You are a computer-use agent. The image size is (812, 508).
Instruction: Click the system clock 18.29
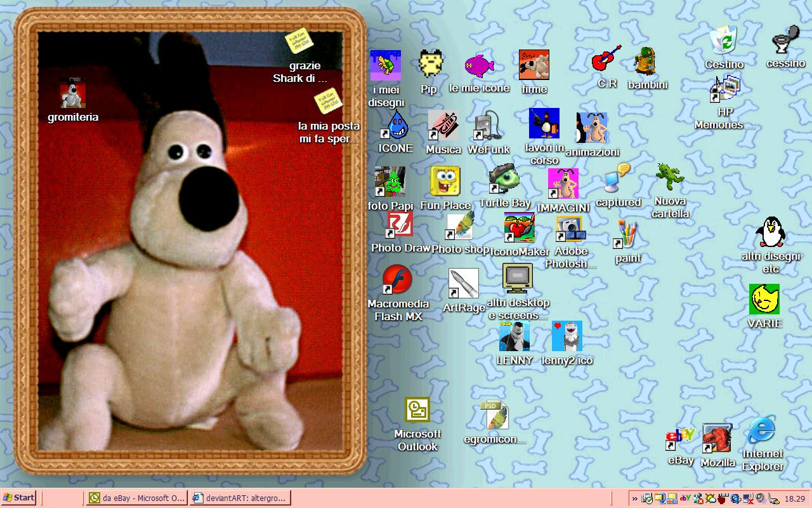[x=795, y=499]
